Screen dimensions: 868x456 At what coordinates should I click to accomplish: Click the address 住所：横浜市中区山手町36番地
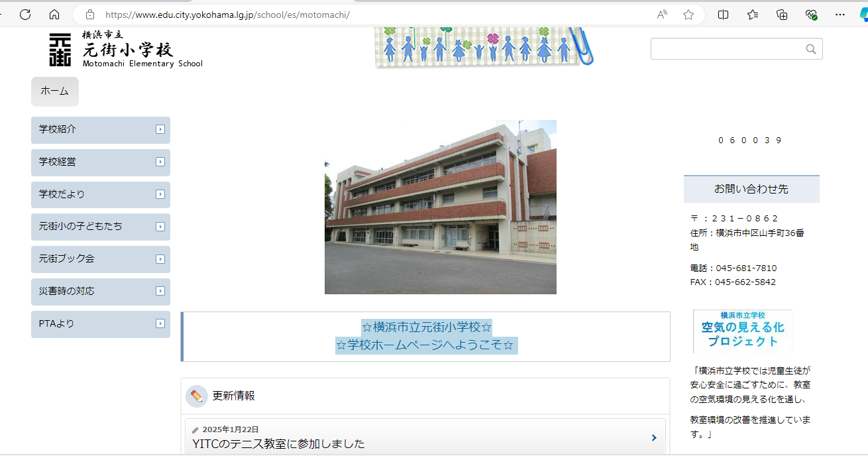(x=747, y=240)
